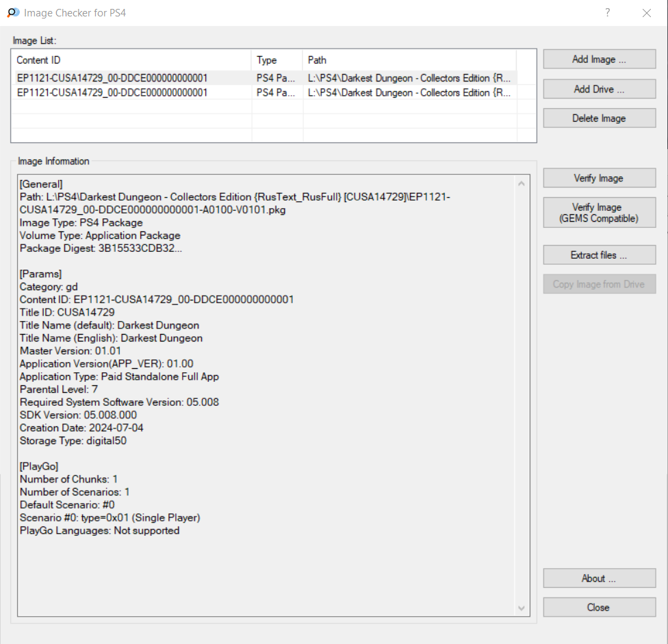Click the Parental Level: 7 line
Screen dimensions: 668x644
[x=59, y=389]
